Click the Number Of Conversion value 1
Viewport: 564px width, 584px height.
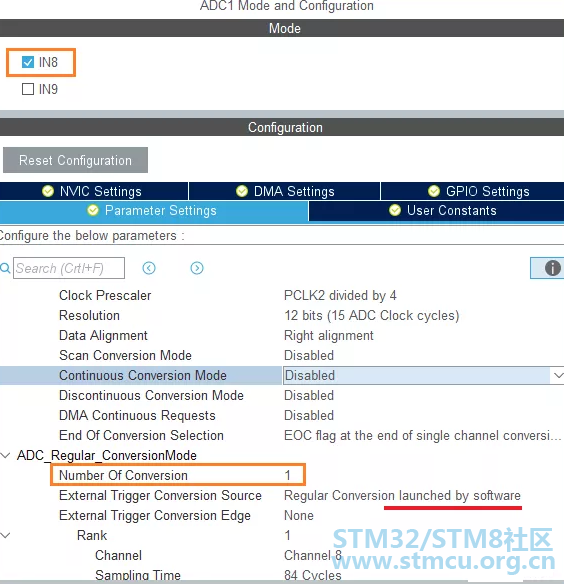[288, 475]
